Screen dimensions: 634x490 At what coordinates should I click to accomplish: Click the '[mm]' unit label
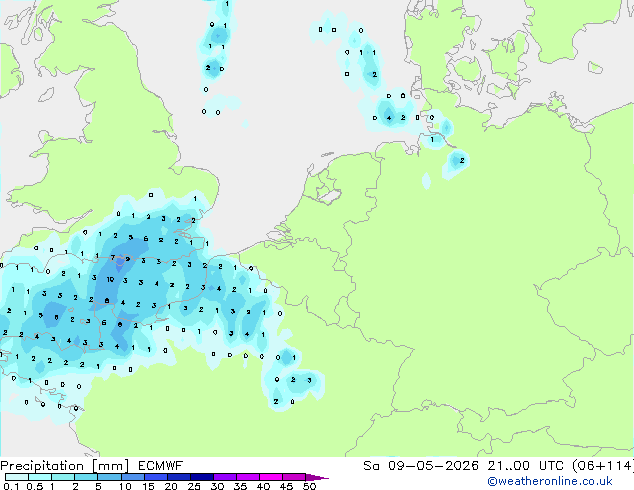pos(110,466)
